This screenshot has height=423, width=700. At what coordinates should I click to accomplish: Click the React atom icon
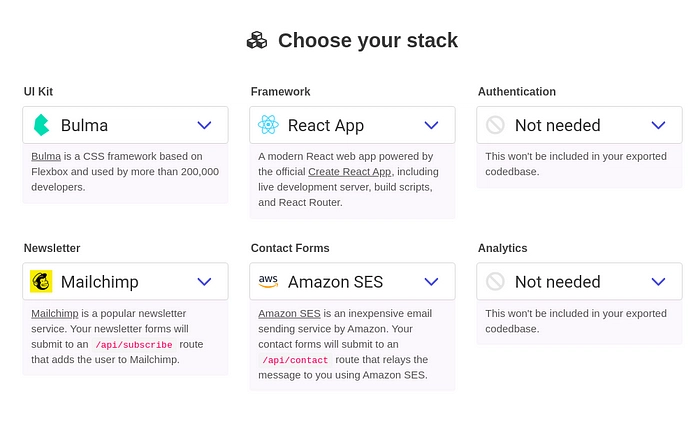point(268,125)
